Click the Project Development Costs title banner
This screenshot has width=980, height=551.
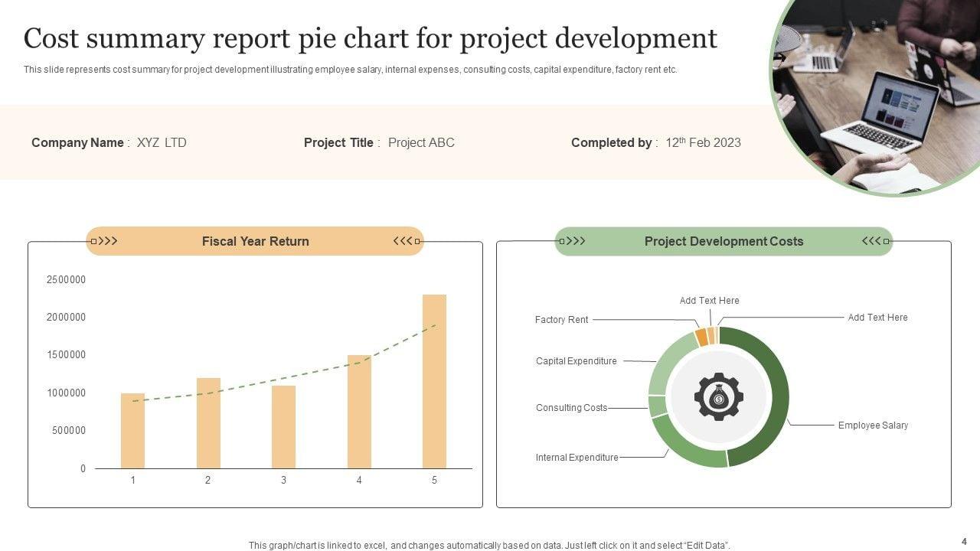click(x=724, y=241)
